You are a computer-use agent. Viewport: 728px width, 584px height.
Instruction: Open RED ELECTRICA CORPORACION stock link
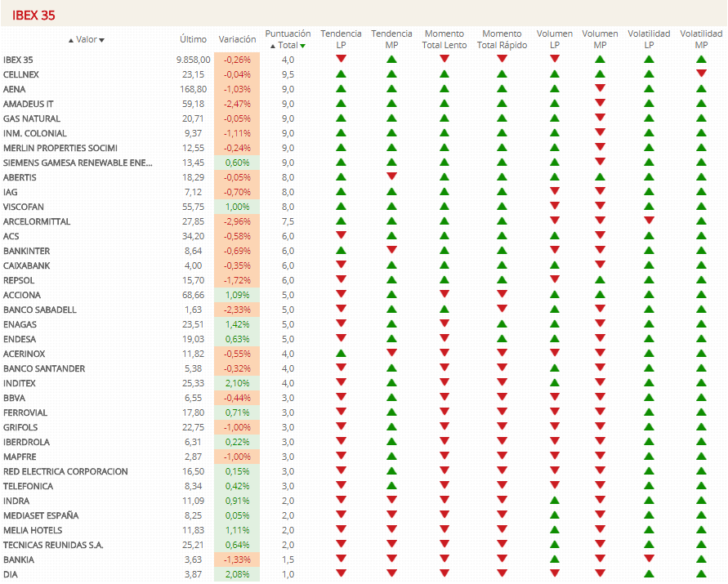tap(65, 471)
